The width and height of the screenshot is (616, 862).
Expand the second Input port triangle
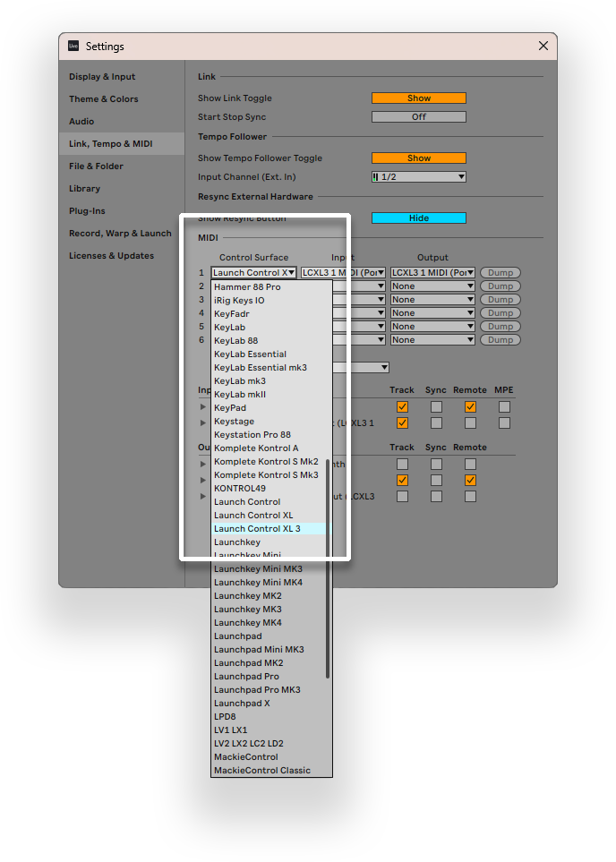coord(203,422)
